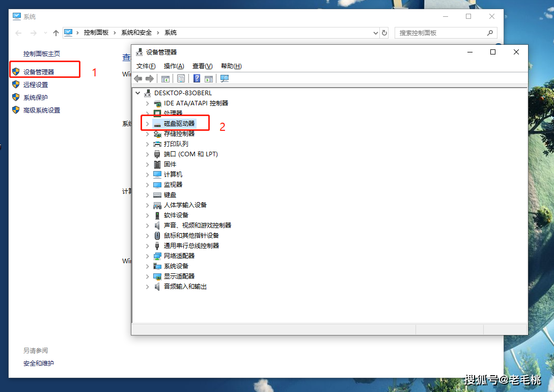Collapse the DESKTOP-83OBERL root node

tap(137, 93)
